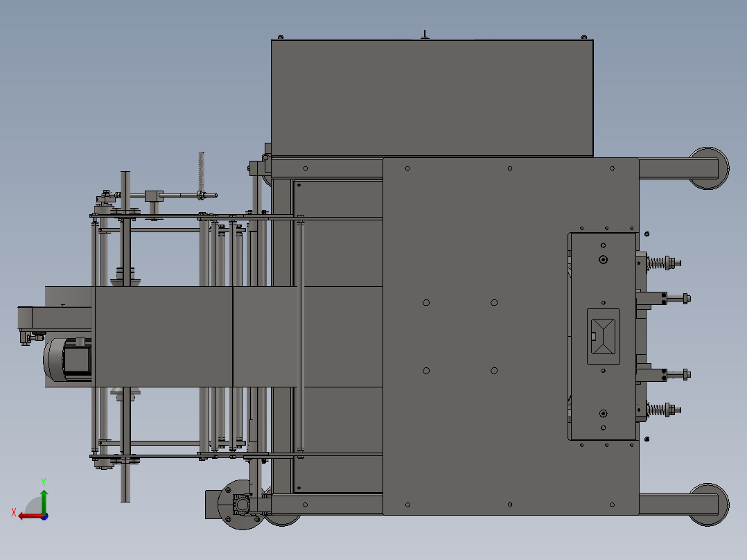Select the lower-right caster wheel
The height and width of the screenshot is (560, 747).
[x=709, y=505]
